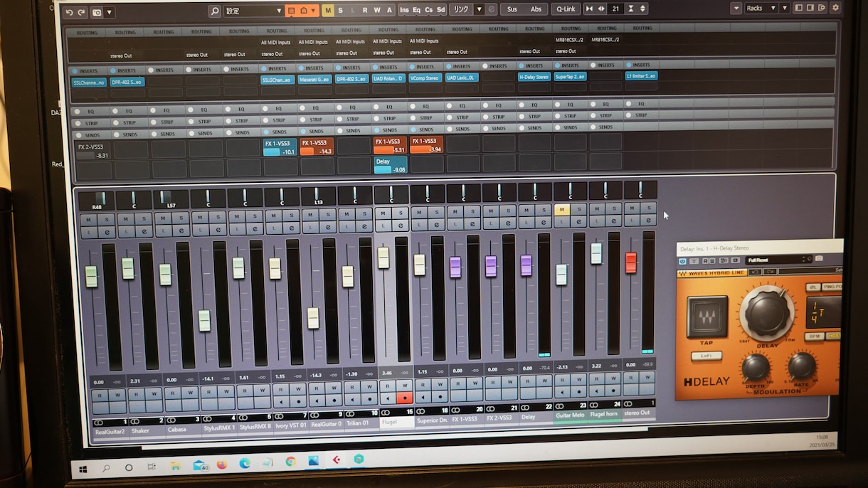Click the Ivory VST 01 volume value 1.15
Viewport: 868px width, 488px height.
pos(279,376)
